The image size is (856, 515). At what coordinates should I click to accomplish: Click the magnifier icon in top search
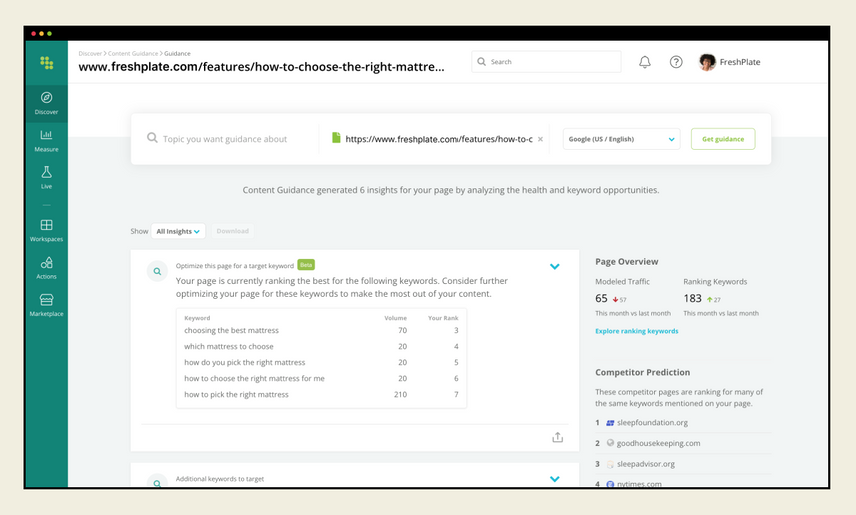click(482, 62)
